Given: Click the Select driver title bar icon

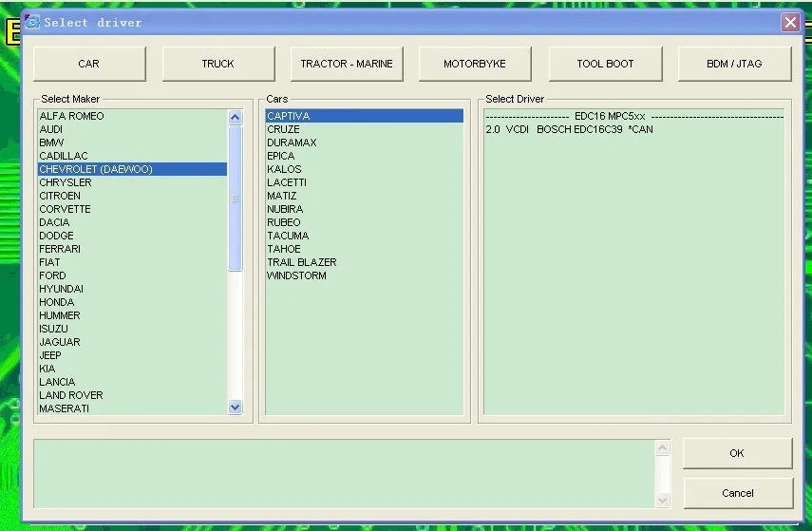Looking at the screenshot, I should point(32,22).
